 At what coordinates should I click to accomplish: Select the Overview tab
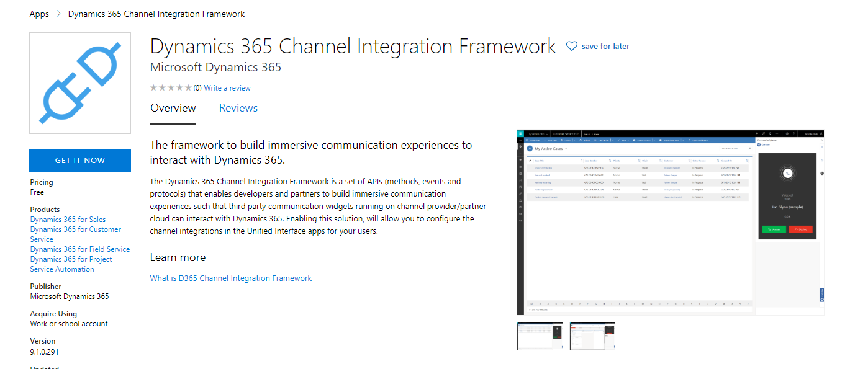(173, 108)
